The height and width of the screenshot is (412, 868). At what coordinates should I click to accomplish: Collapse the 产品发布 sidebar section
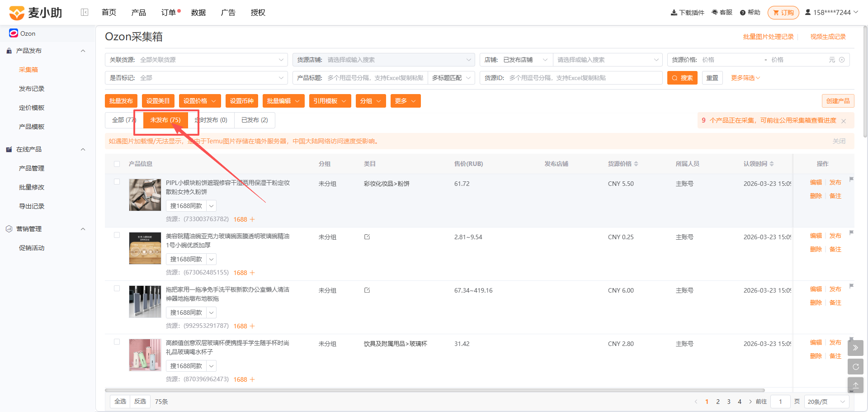coord(83,51)
